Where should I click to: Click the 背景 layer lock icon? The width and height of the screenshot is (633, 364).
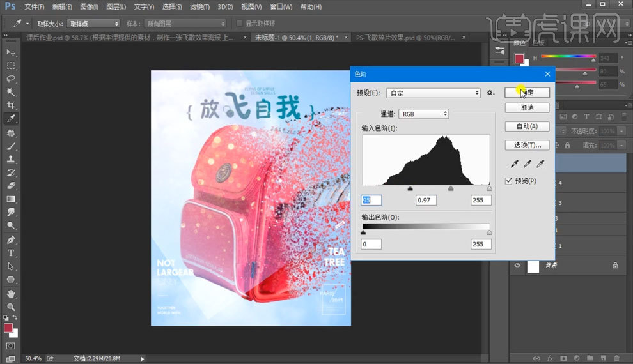615,265
